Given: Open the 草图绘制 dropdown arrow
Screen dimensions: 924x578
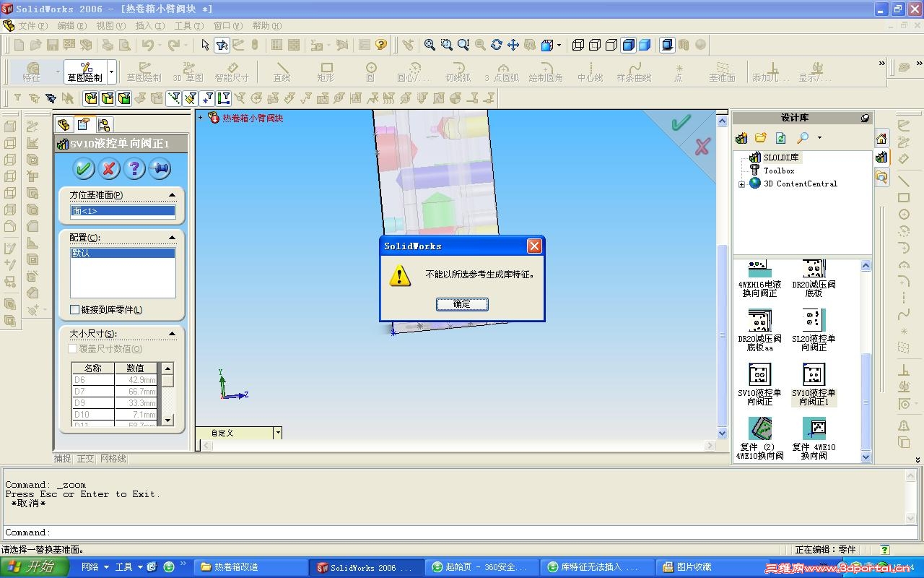Looking at the screenshot, I should point(111,72).
